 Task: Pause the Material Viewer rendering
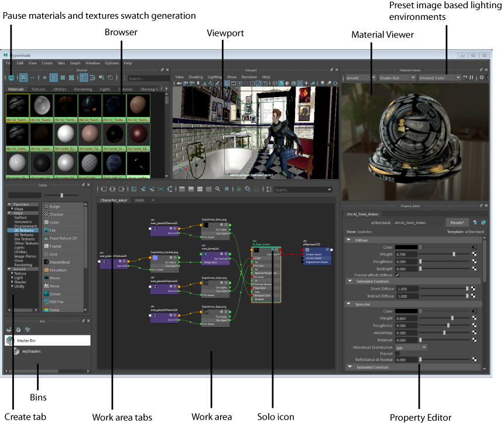coord(472,77)
